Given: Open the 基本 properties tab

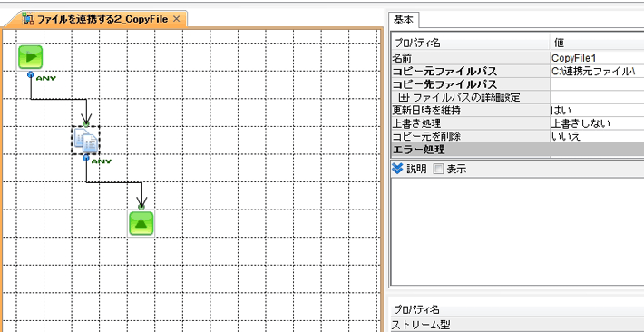Looking at the screenshot, I should pyautogui.click(x=404, y=20).
